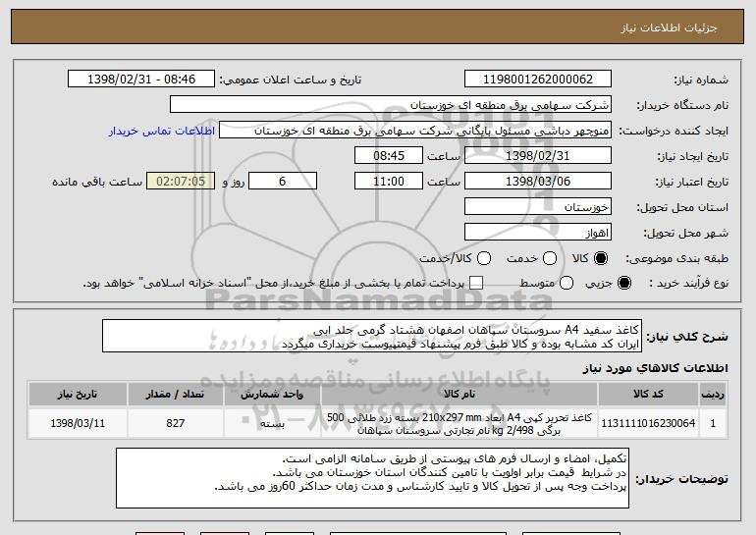This screenshot has height=535, width=756.
Task: Click the شماره نیاز number field
Action: tap(538, 80)
